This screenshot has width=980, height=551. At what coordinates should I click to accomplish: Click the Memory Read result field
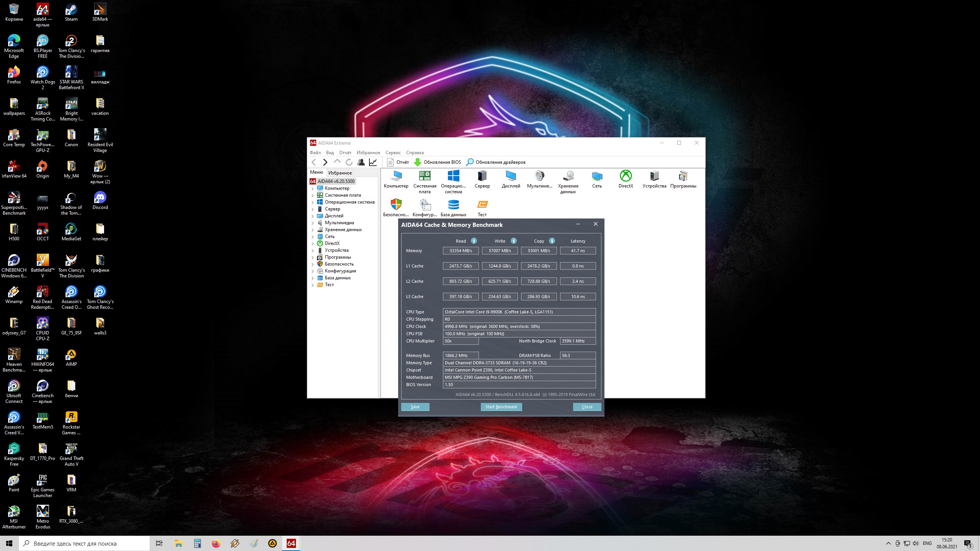pyautogui.click(x=461, y=251)
